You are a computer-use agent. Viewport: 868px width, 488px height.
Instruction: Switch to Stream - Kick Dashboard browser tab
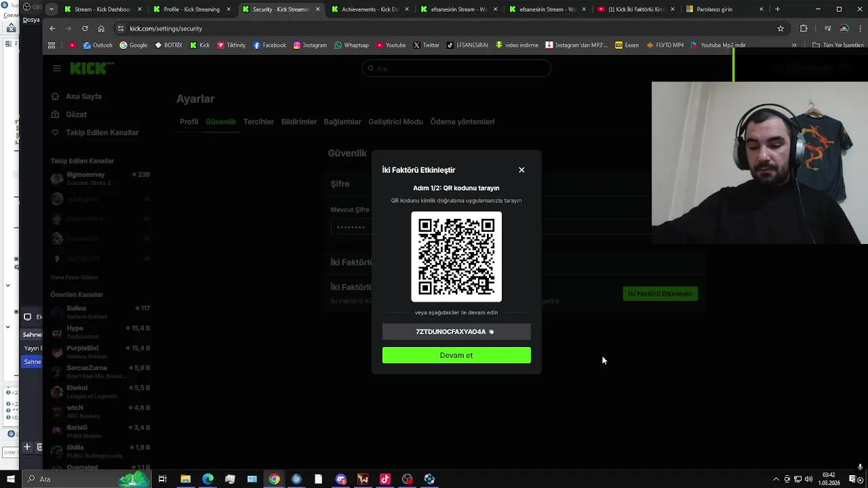click(103, 9)
